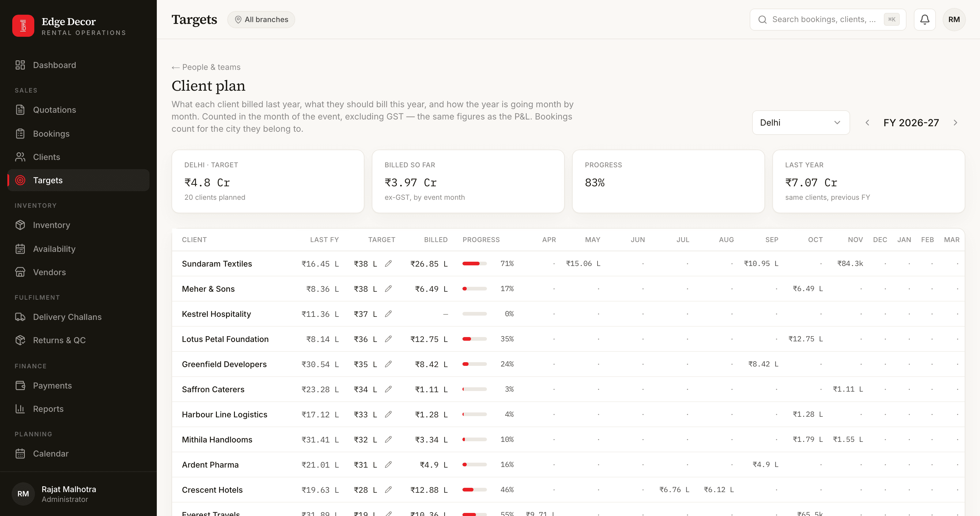The image size is (980, 516).
Task: Edit the Meher & Sons target pencil
Action: (x=388, y=288)
